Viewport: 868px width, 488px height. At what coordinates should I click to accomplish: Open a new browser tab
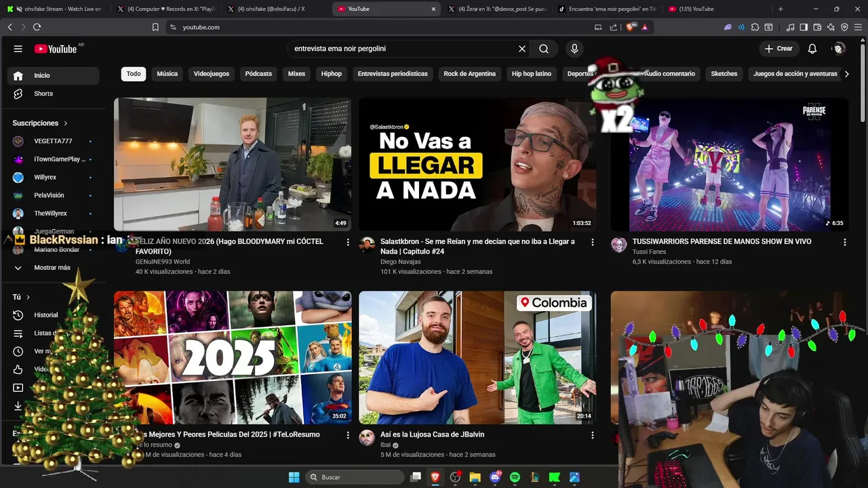781,9
